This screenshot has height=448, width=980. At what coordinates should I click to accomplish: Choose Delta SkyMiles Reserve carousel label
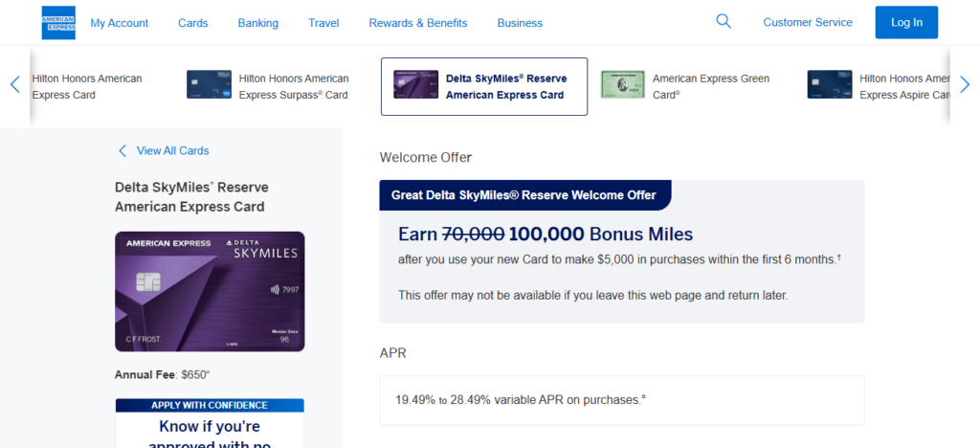[x=507, y=87]
